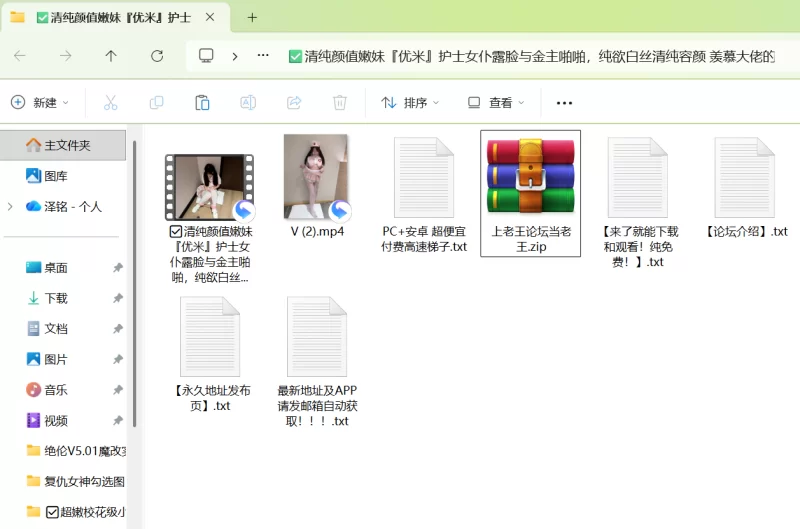Click the Rename icon in toolbar

(248, 102)
